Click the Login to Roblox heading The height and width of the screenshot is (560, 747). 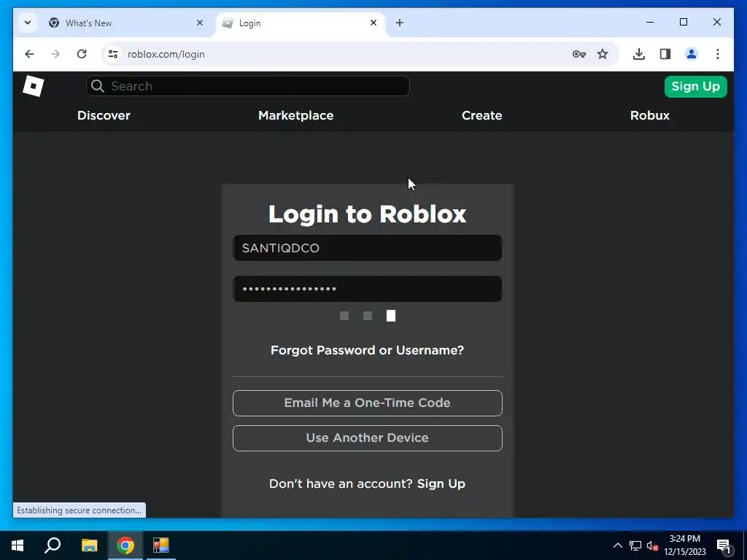[x=368, y=214]
